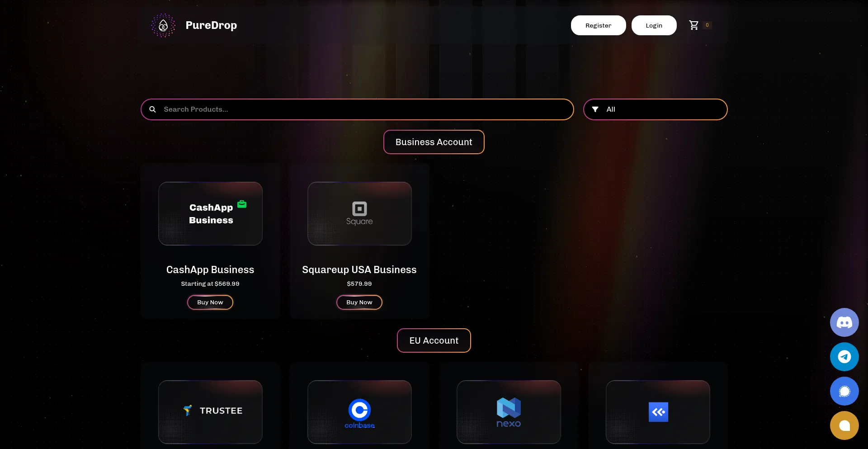
Task: Click the green briefcase icon on CashApp card
Action: (x=242, y=204)
